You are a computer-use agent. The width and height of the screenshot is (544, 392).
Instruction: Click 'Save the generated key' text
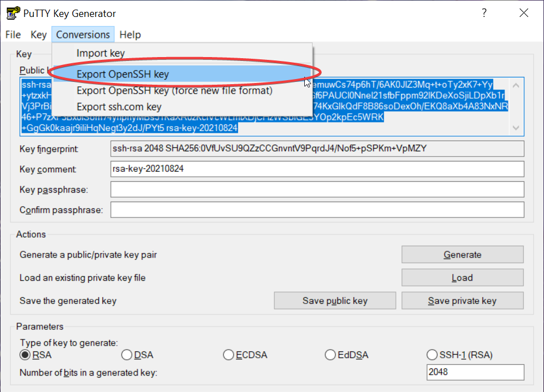pos(68,301)
